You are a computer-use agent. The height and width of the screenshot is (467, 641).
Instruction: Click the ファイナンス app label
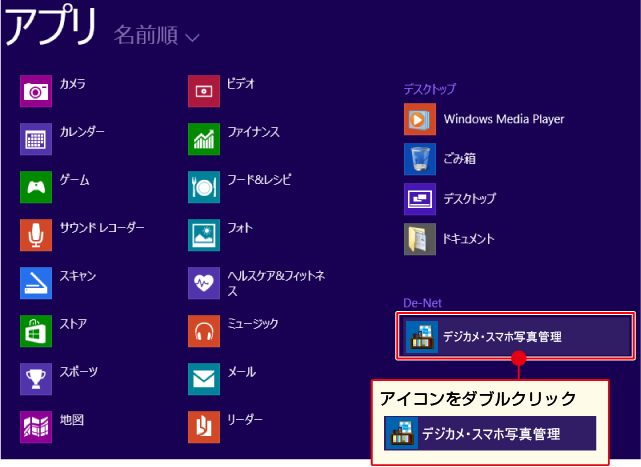pyautogui.click(x=253, y=132)
